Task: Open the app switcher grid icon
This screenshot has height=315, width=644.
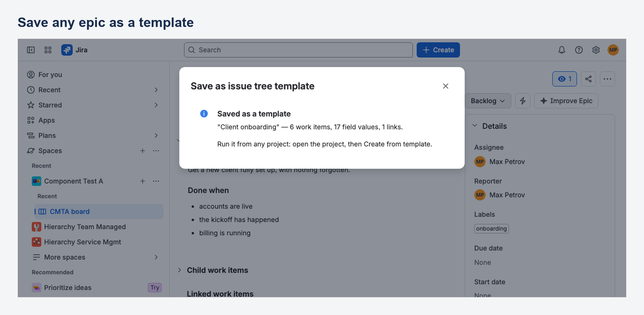Action: [x=48, y=50]
